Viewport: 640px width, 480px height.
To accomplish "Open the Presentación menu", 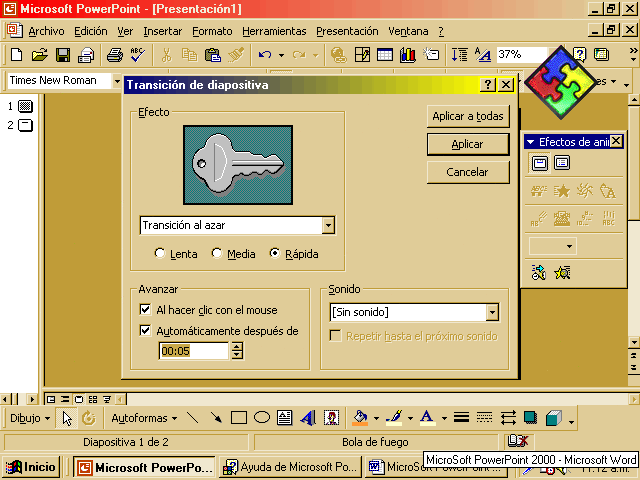I will 347,31.
